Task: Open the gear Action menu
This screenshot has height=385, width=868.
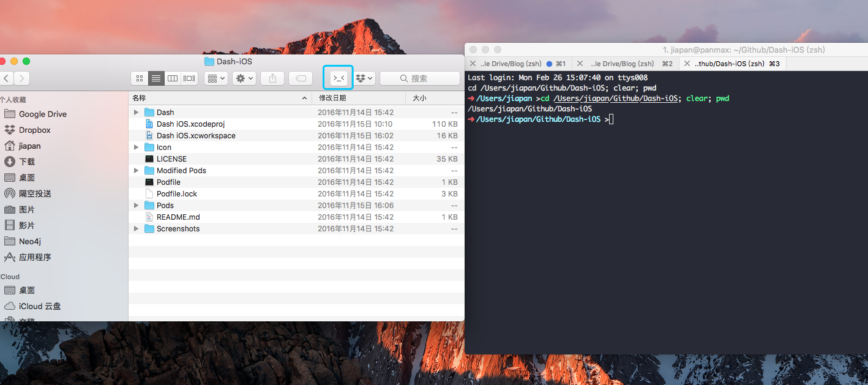Action: point(244,78)
